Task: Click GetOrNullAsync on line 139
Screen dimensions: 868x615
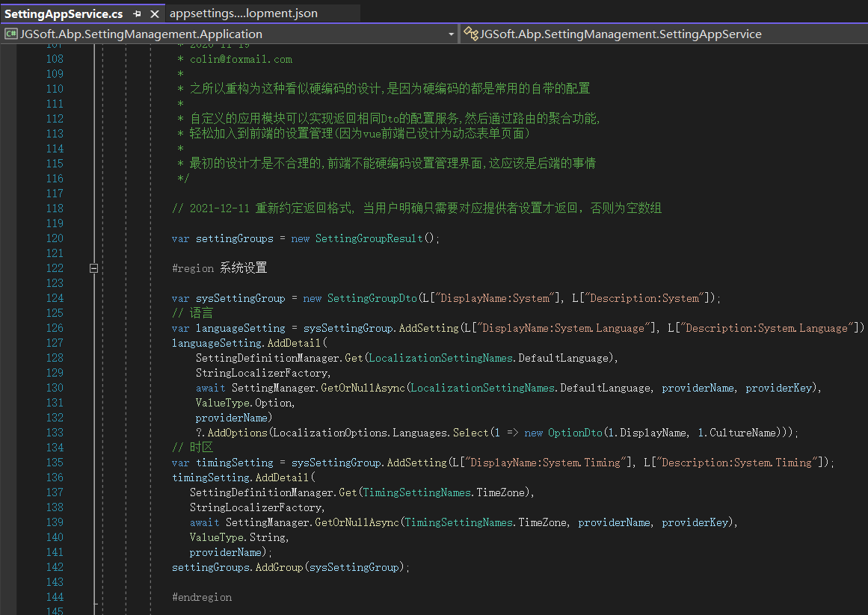Action: click(357, 522)
